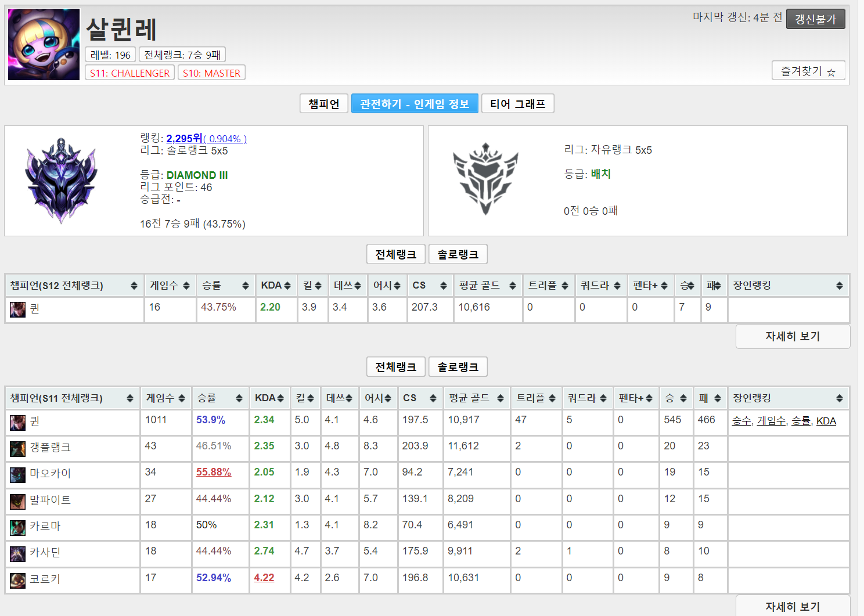The width and height of the screenshot is (864, 616).
Task: Open the 승수 master ranking link
Action: 741,421
